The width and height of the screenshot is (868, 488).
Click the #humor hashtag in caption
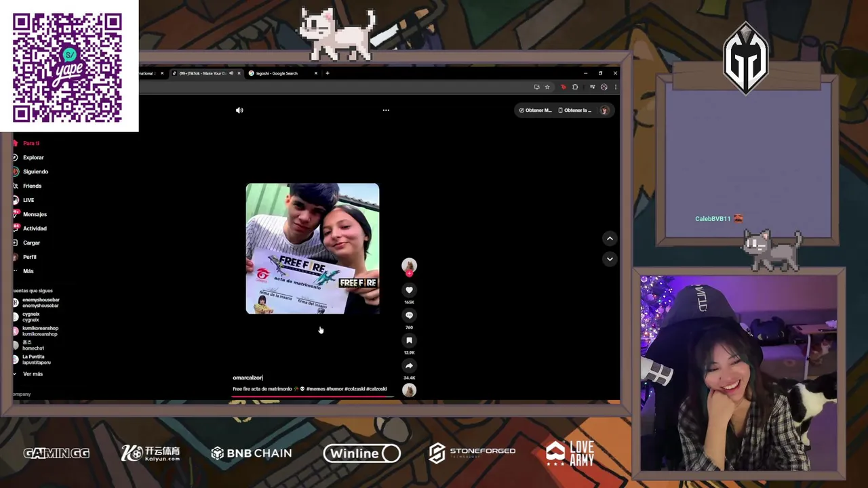coord(334,389)
